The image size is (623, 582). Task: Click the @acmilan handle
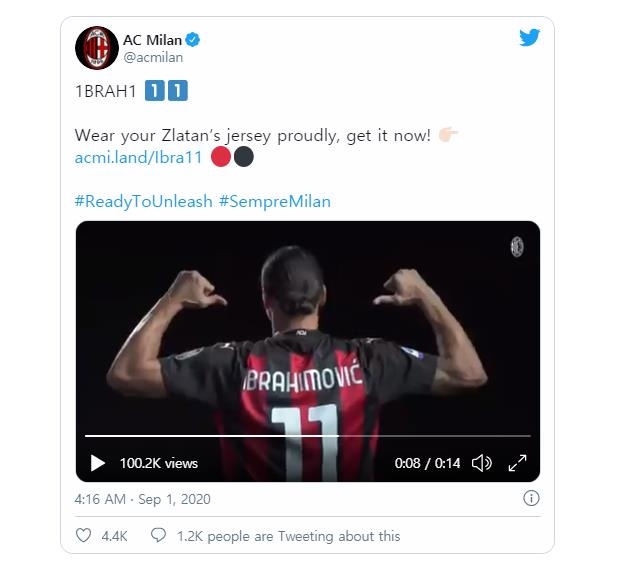pos(153,58)
